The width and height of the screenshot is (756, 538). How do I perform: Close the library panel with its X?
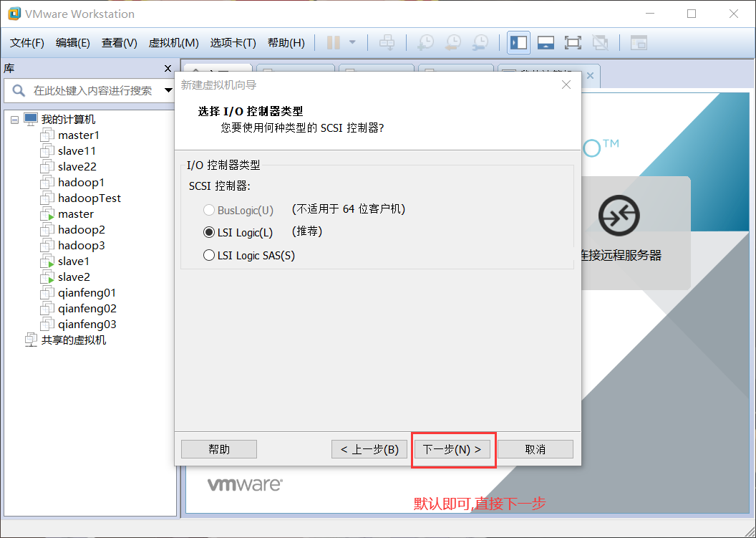pos(168,69)
